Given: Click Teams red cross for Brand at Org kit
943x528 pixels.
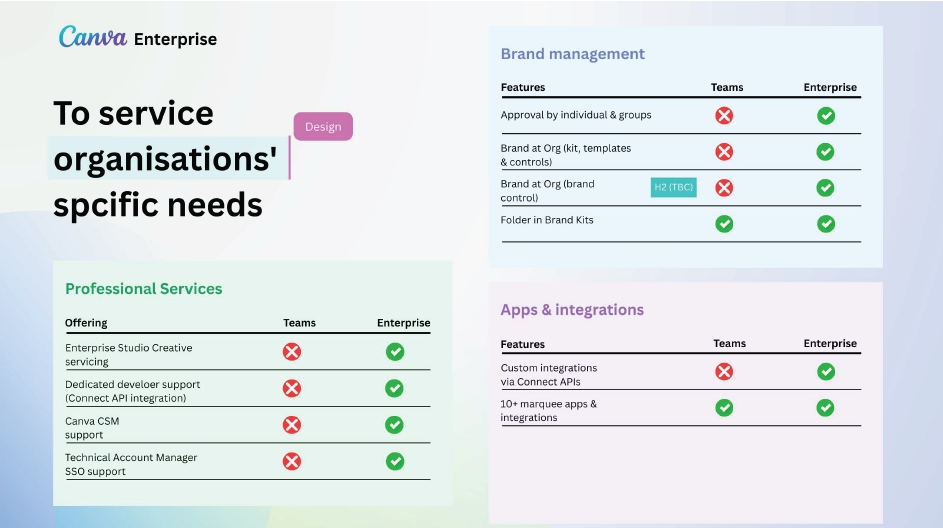Looking at the screenshot, I should 724,152.
